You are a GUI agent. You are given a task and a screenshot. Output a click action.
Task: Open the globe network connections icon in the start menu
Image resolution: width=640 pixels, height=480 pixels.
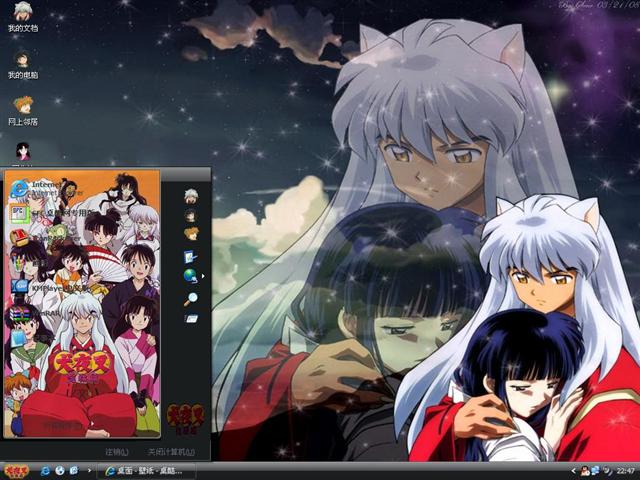pyautogui.click(x=190, y=276)
